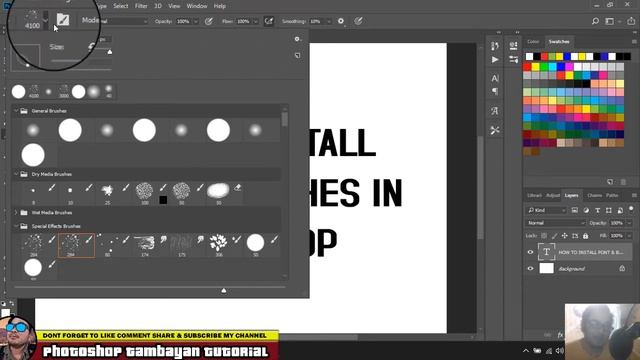Select Dry Media brush size 100

click(x=144, y=193)
